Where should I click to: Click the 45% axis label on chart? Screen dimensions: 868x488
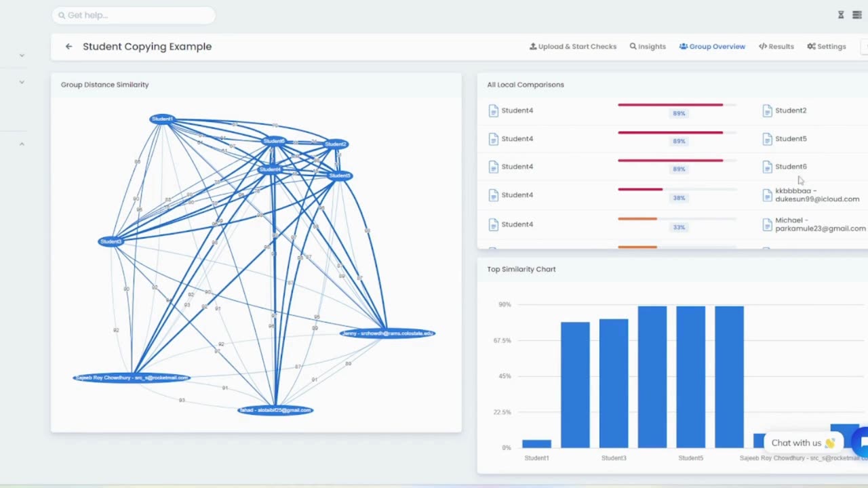coord(505,376)
